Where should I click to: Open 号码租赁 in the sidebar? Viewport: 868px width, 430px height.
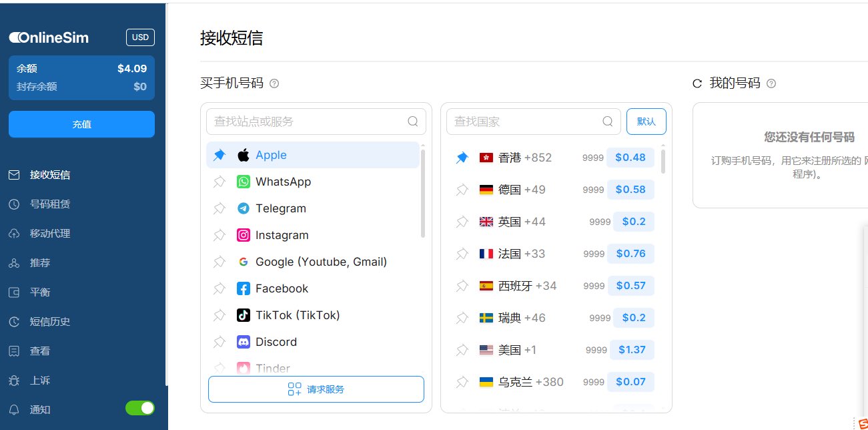[50, 204]
